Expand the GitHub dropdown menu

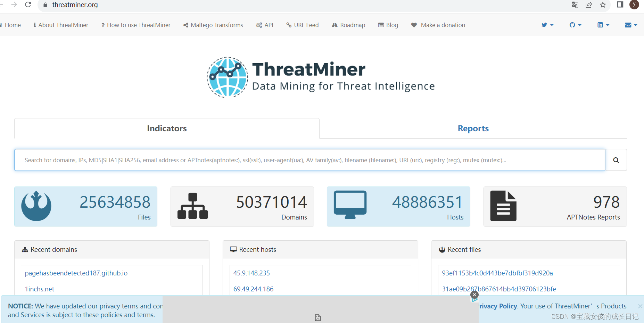(575, 25)
